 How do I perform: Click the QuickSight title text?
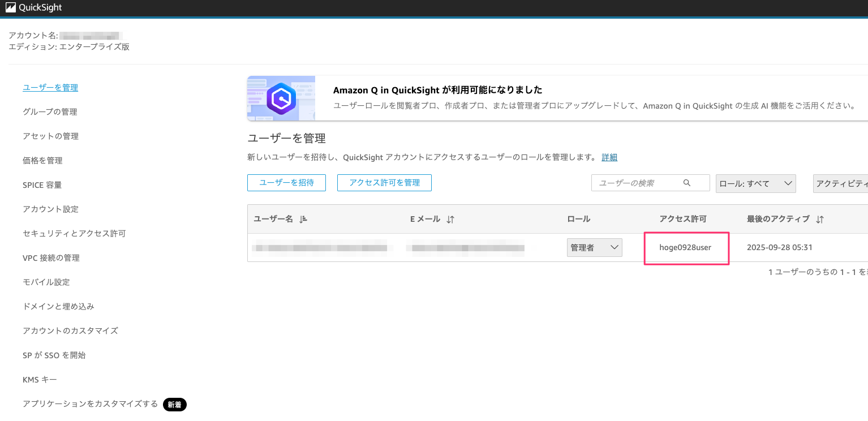[x=41, y=8]
